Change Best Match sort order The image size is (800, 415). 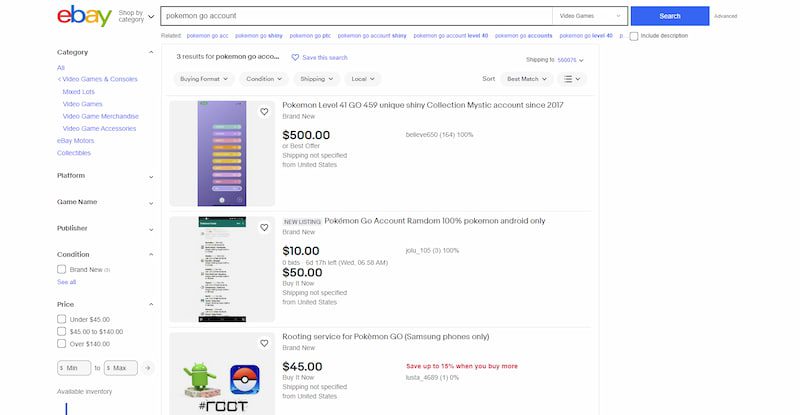[527, 79]
